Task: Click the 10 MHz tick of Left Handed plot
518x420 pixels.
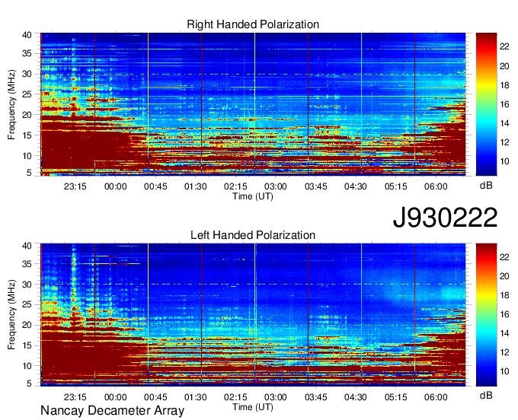Action: pyautogui.click(x=27, y=366)
